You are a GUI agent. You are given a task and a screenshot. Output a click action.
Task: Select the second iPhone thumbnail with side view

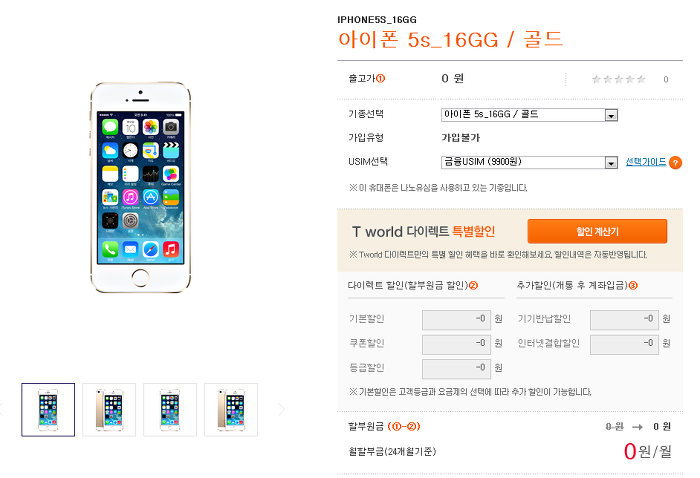pyautogui.click(x=109, y=410)
